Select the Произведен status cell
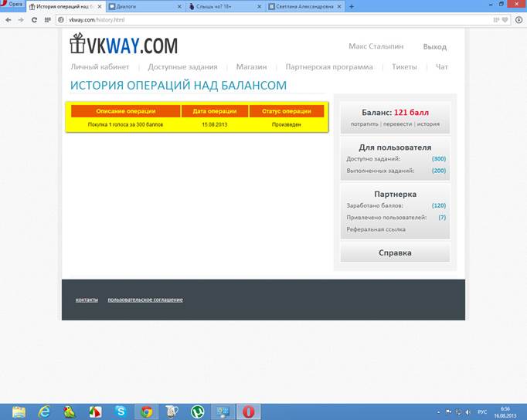The width and height of the screenshot is (527, 420). click(x=287, y=124)
